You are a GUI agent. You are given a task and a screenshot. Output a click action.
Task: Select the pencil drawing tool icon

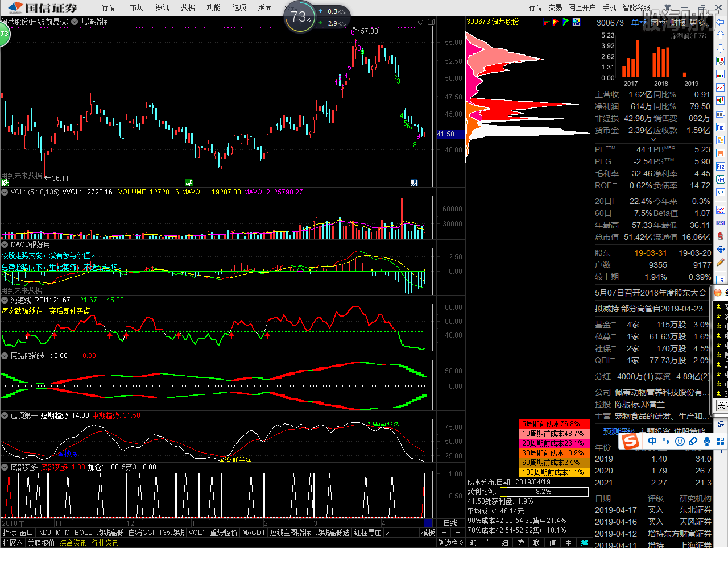(721, 262)
